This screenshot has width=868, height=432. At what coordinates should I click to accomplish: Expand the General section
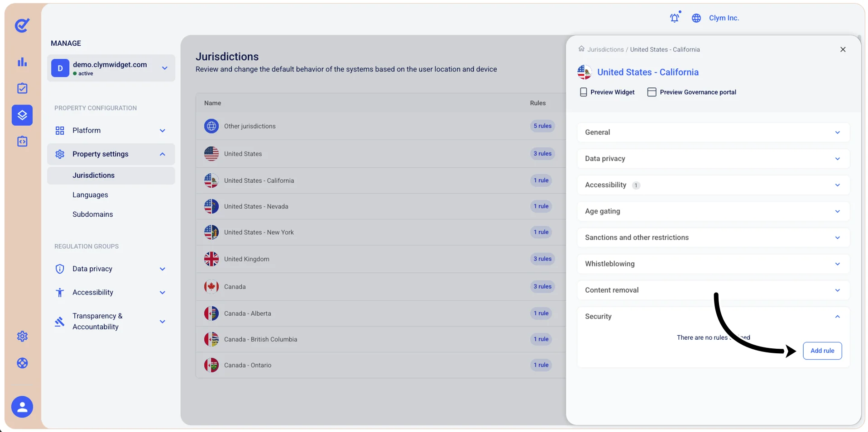click(x=713, y=133)
